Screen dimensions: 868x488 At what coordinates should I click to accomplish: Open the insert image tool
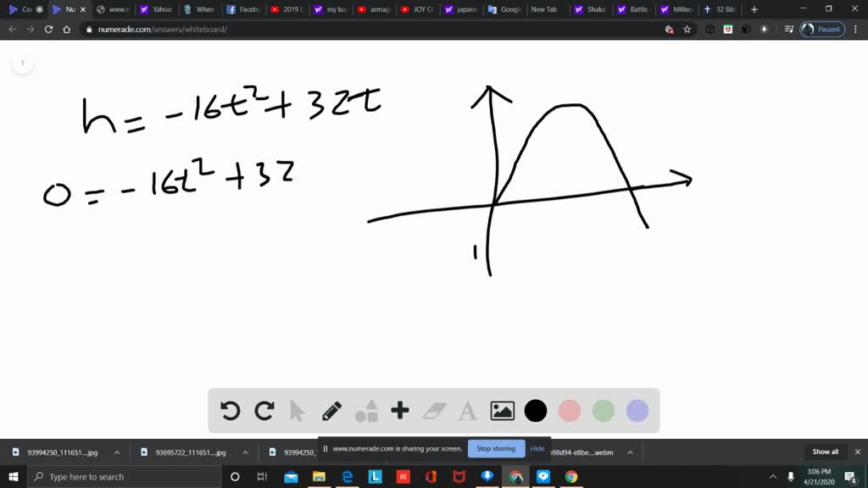(503, 410)
